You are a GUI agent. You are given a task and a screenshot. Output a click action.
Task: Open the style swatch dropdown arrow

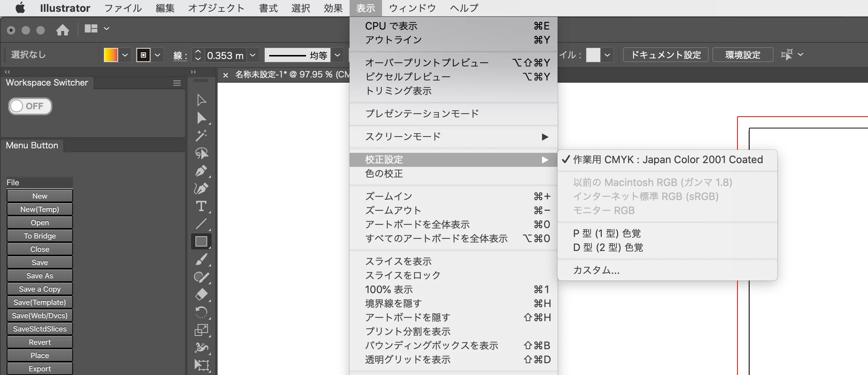[x=607, y=55]
